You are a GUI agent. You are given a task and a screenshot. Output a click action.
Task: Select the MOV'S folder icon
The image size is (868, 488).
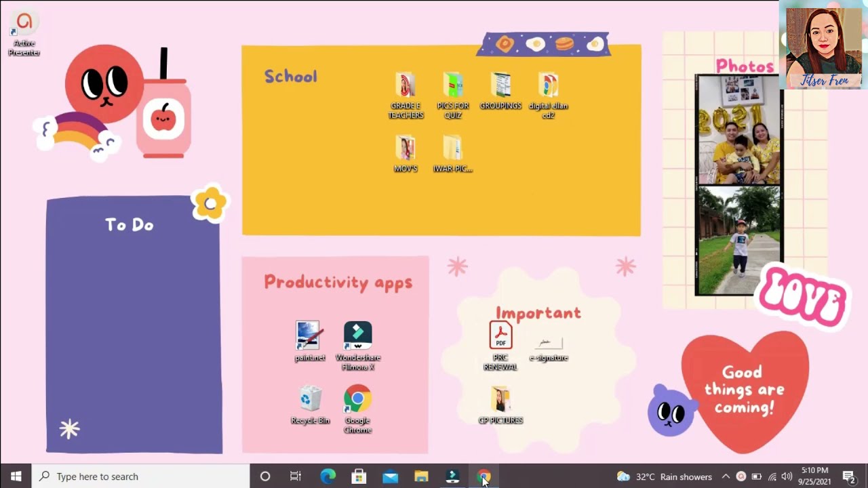406,154
